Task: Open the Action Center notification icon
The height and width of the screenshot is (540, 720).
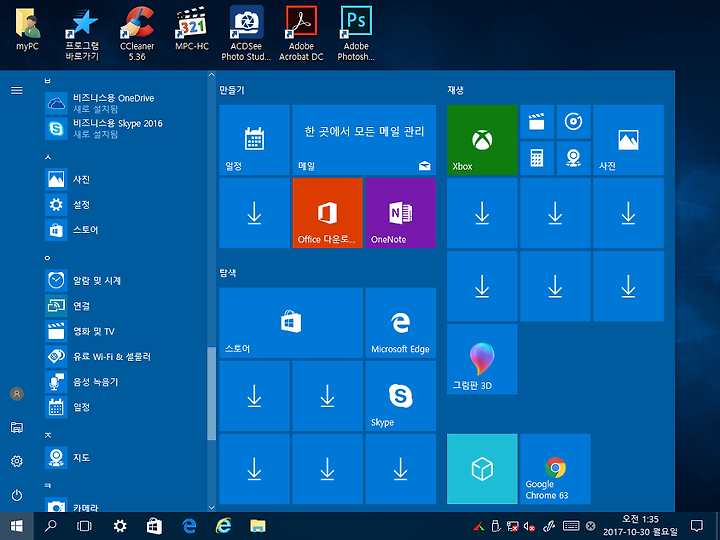Action: 697,526
